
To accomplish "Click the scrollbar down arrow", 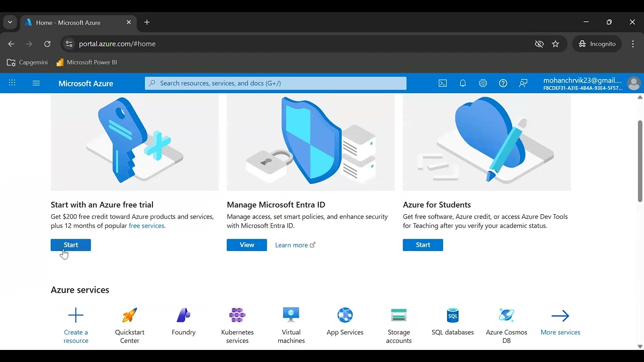I will pos(640,346).
